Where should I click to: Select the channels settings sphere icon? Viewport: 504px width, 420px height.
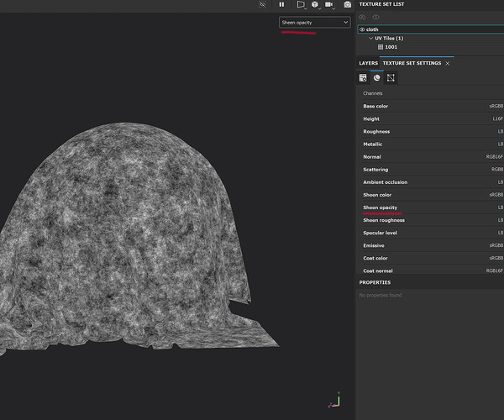click(376, 78)
